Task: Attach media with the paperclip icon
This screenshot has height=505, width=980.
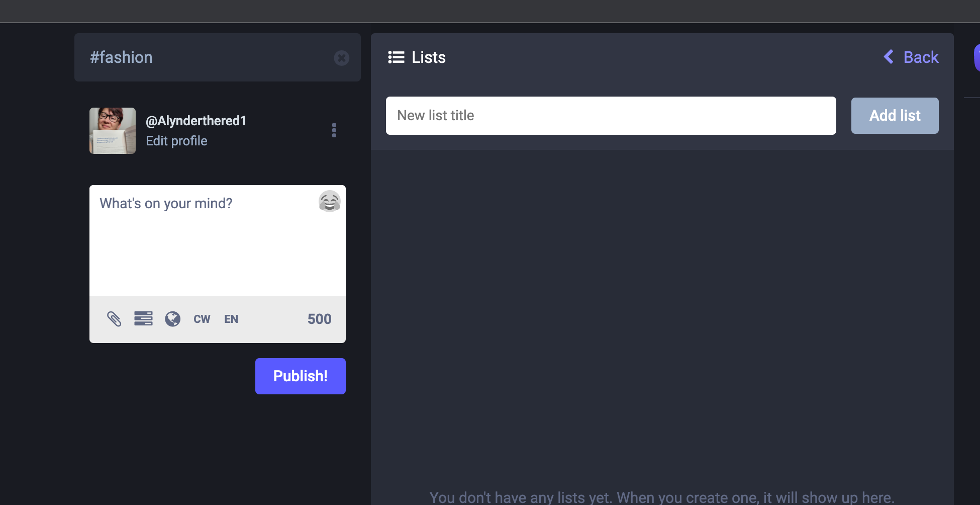Action: point(114,319)
